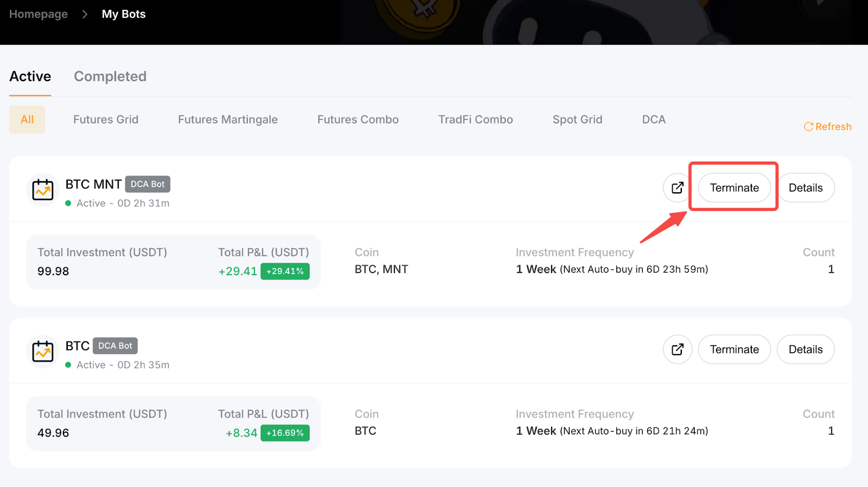Click BTC MNT bot calendar chart icon
Screen dimensions: 868x487
43,189
